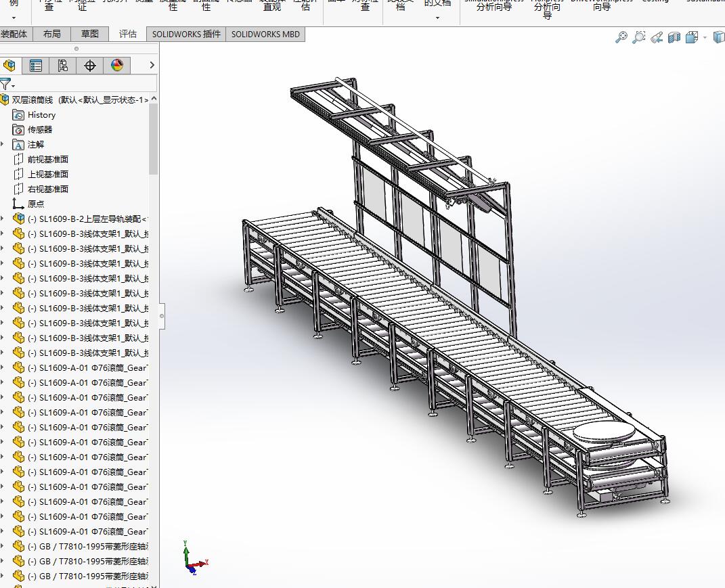Click the left panel collapse handle

point(162,316)
